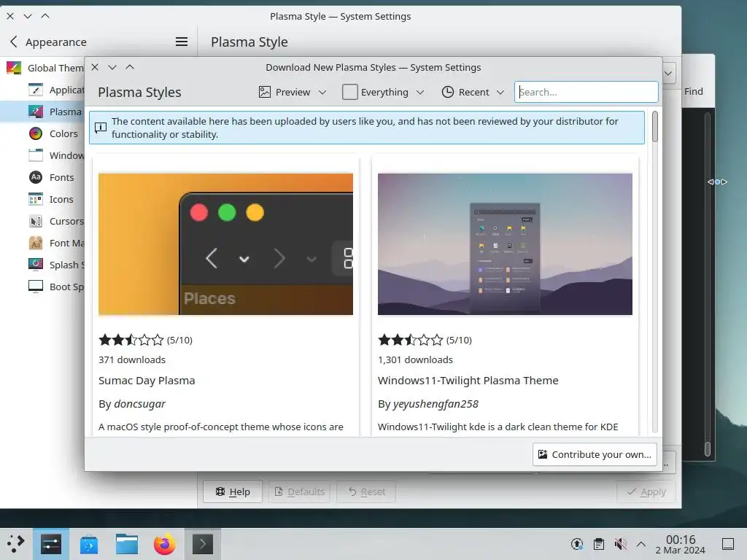
Task: Open the Windows11-Twilight Plasma Theme thumbnail
Action: pos(505,244)
